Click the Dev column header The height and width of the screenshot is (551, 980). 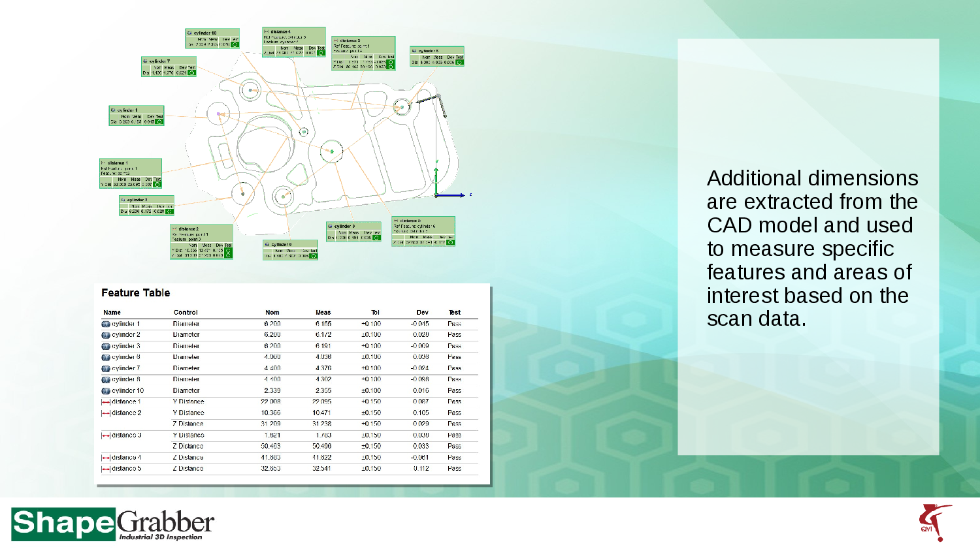423,313
